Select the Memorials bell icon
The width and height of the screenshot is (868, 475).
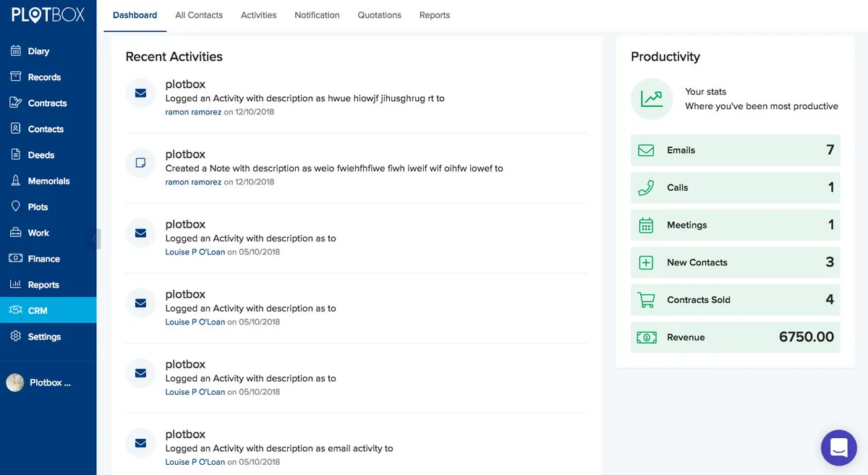15,181
